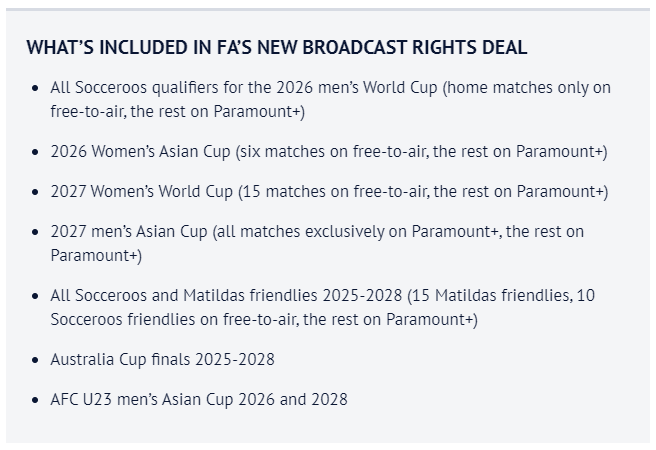The image size is (656, 450).
Task: Click bullet beside Matildas friendlies item
Action: click(35, 296)
